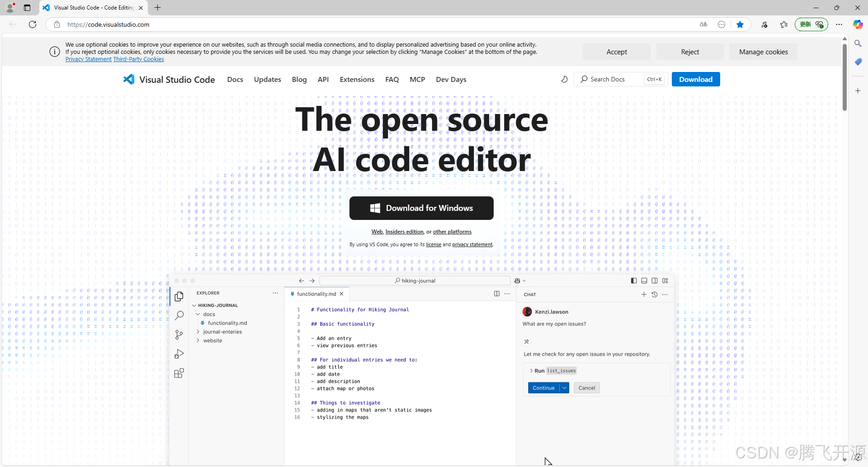The image size is (868, 467).
Task: Open the Extensions menu item
Action: pos(357,79)
